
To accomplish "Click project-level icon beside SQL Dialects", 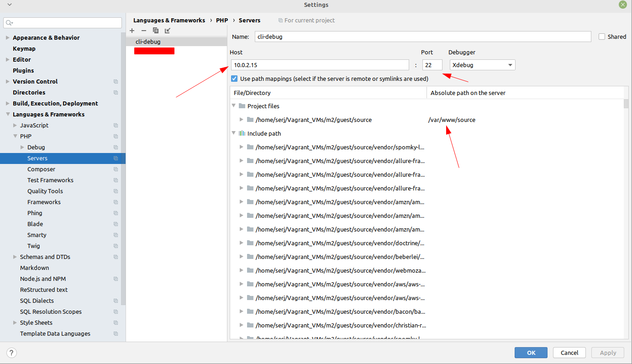I will [116, 301].
